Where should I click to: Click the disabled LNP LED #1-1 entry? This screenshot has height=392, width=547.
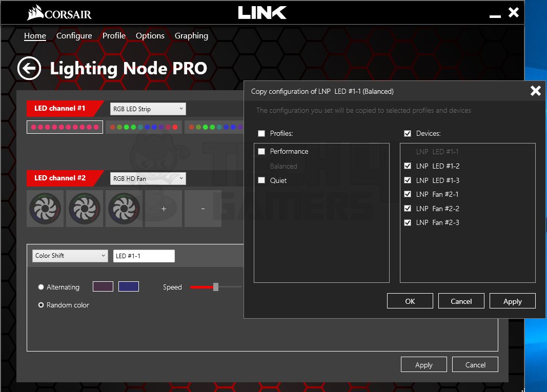click(437, 152)
